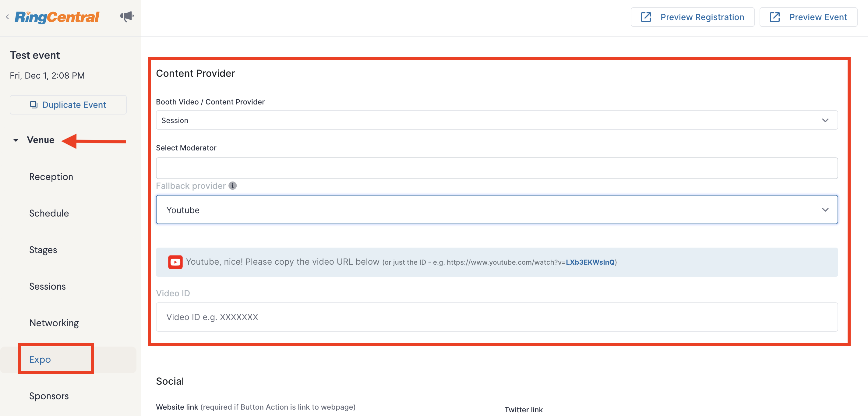This screenshot has width=868, height=416.
Task: Click the 'Website link' label
Action: (x=177, y=407)
